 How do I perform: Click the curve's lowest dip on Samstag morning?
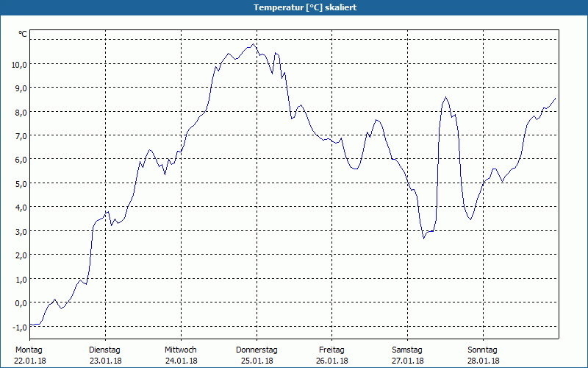pyautogui.click(x=424, y=238)
